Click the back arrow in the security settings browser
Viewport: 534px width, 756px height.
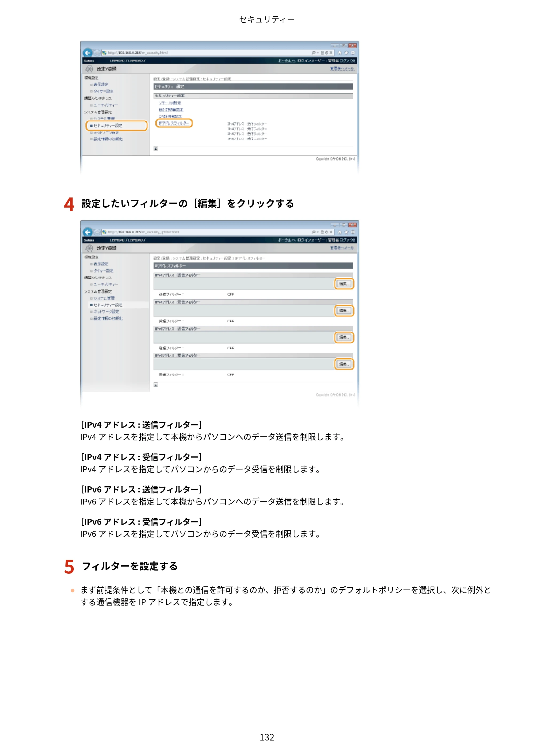click(x=88, y=53)
